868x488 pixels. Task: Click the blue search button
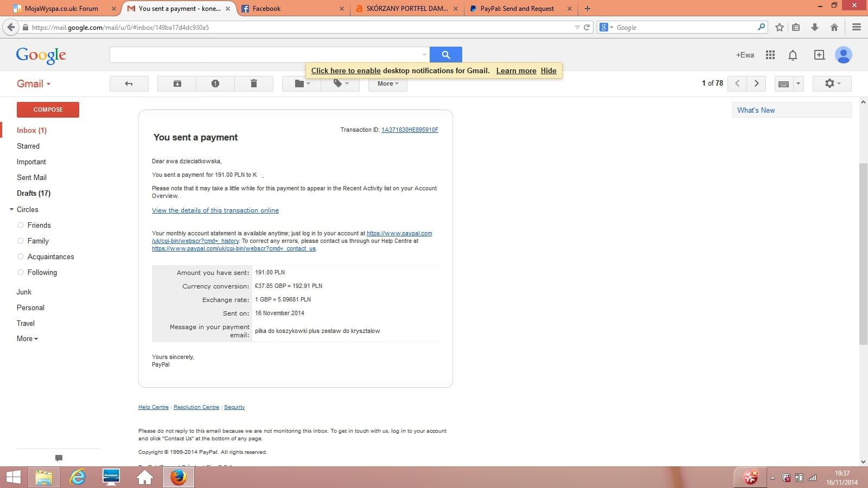(446, 55)
